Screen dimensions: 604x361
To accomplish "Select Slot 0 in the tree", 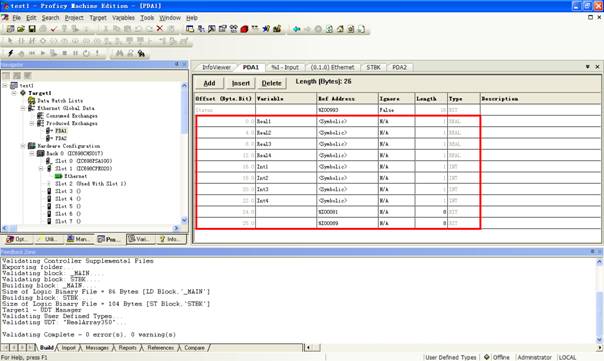I will click(83, 161).
